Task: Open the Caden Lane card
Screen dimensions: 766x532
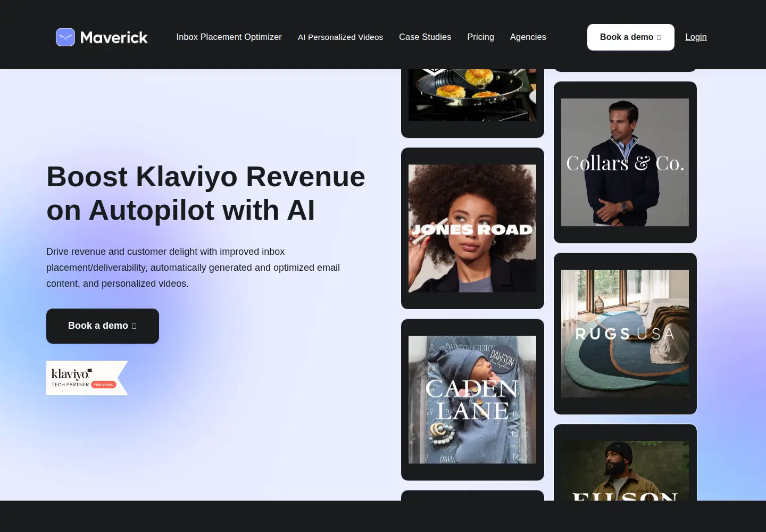Action: click(x=472, y=400)
